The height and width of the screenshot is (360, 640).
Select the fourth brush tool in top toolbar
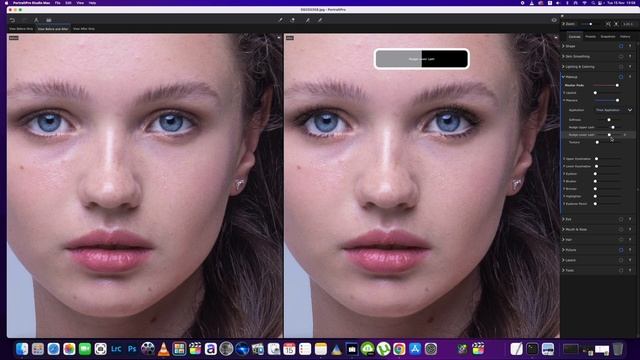[x=320, y=20]
